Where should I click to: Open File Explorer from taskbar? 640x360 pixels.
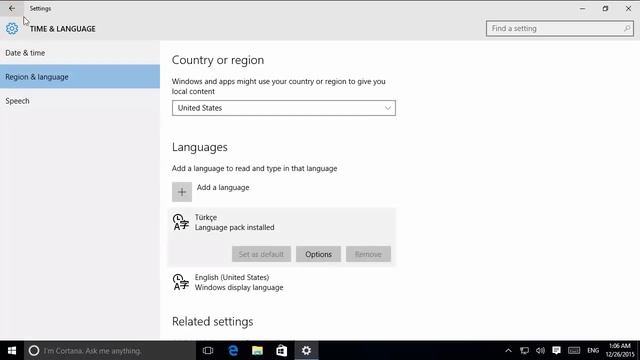point(257,351)
